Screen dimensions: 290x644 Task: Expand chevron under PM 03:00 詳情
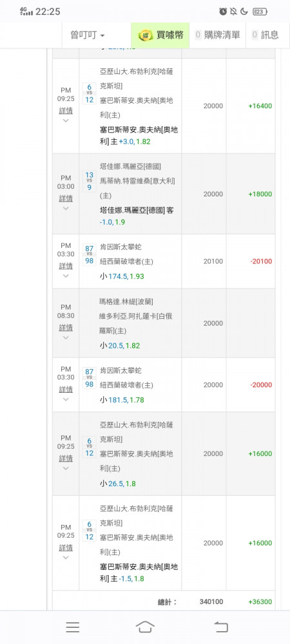tap(66, 208)
